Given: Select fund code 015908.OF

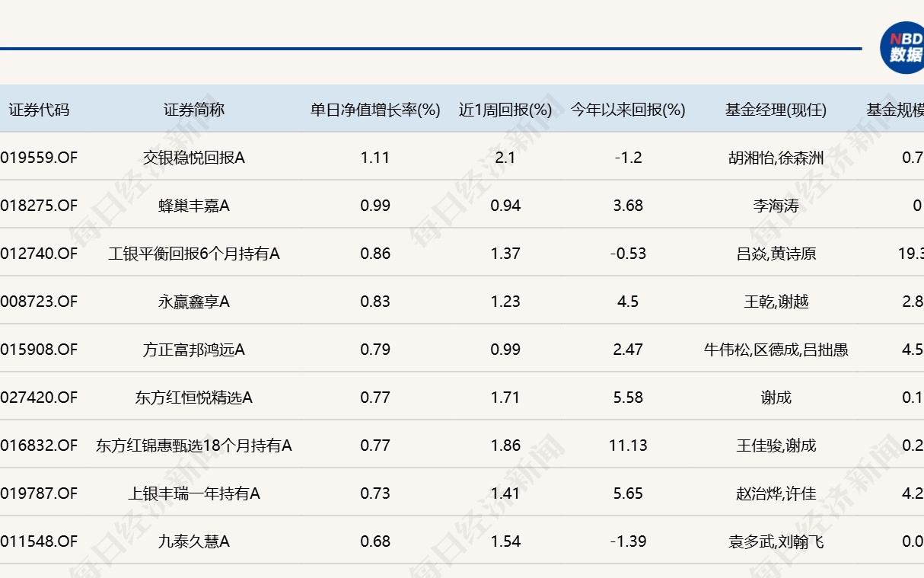Looking at the screenshot, I should point(39,350).
